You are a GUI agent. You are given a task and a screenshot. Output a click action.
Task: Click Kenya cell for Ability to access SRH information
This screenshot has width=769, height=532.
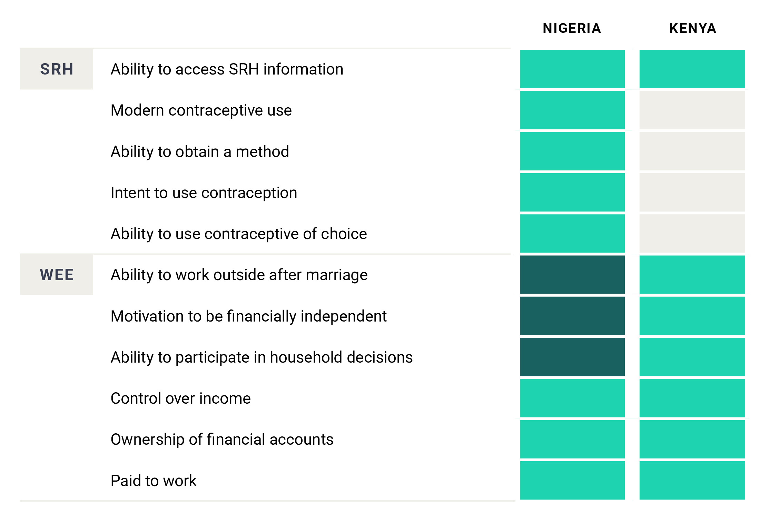pyautogui.click(x=692, y=69)
